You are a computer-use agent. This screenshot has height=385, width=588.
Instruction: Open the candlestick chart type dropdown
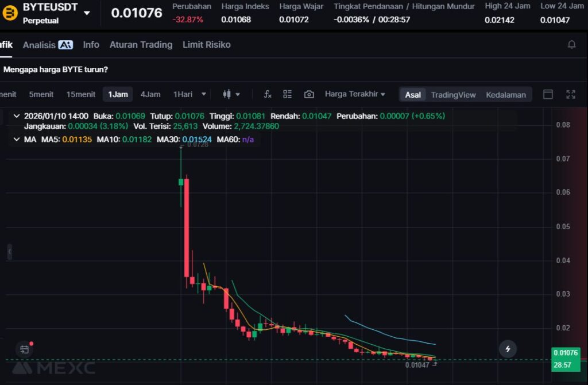231,94
